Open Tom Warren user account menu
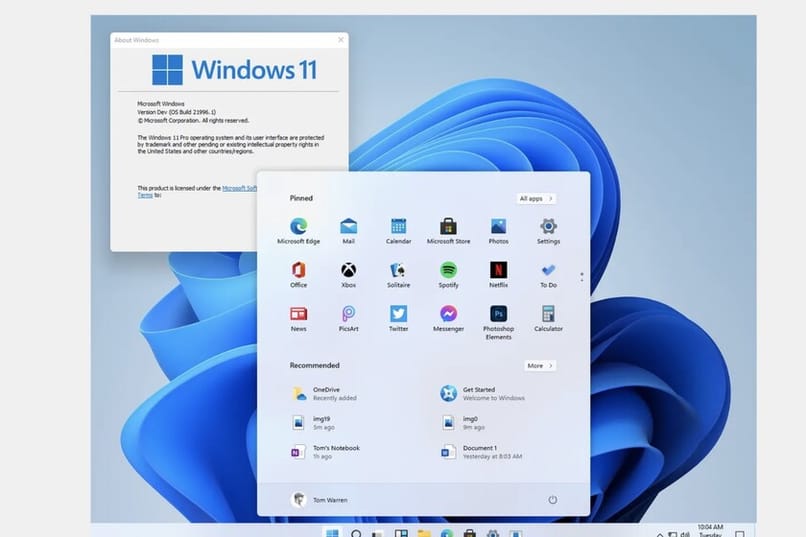This screenshot has width=806, height=537. (x=319, y=499)
